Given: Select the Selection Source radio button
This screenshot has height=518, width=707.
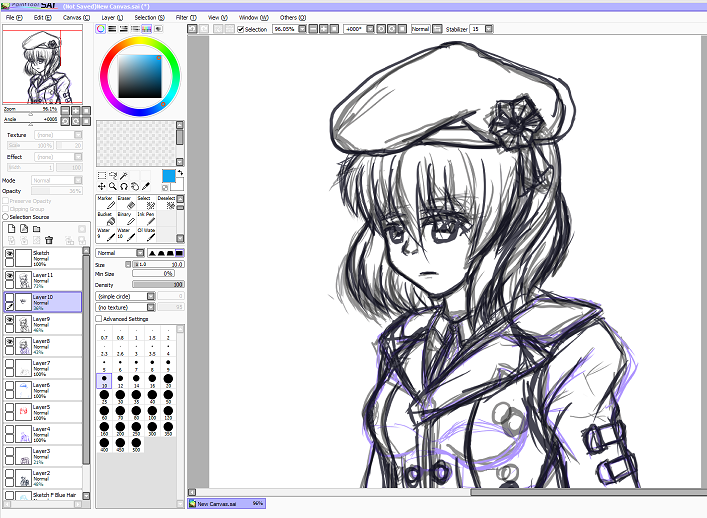Looking at the screenshot, I should click(4, 216).
